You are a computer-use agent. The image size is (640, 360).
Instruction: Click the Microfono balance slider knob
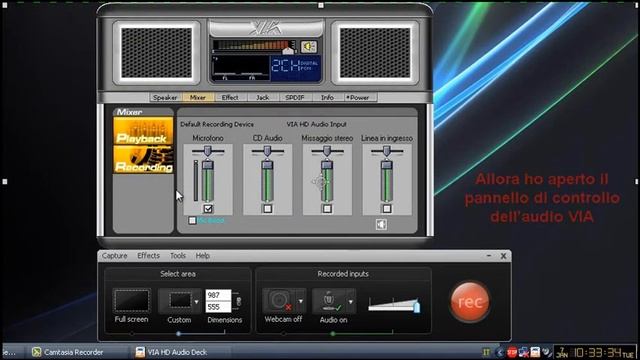coord(208,151)
